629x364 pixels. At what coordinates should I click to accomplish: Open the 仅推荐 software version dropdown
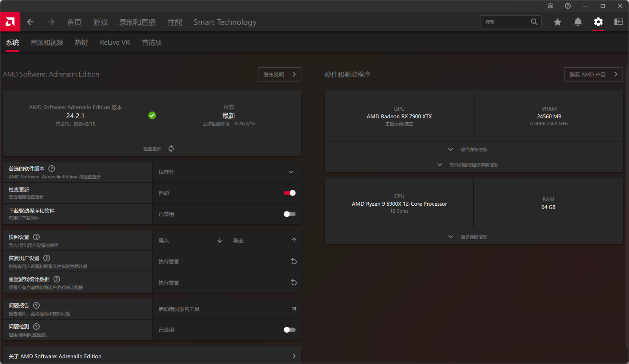(x=227, y=172)
